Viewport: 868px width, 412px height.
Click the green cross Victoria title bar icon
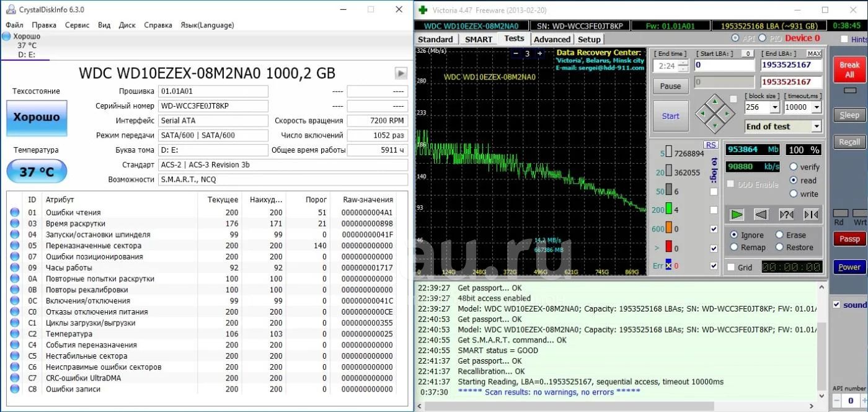pos(422,10)
